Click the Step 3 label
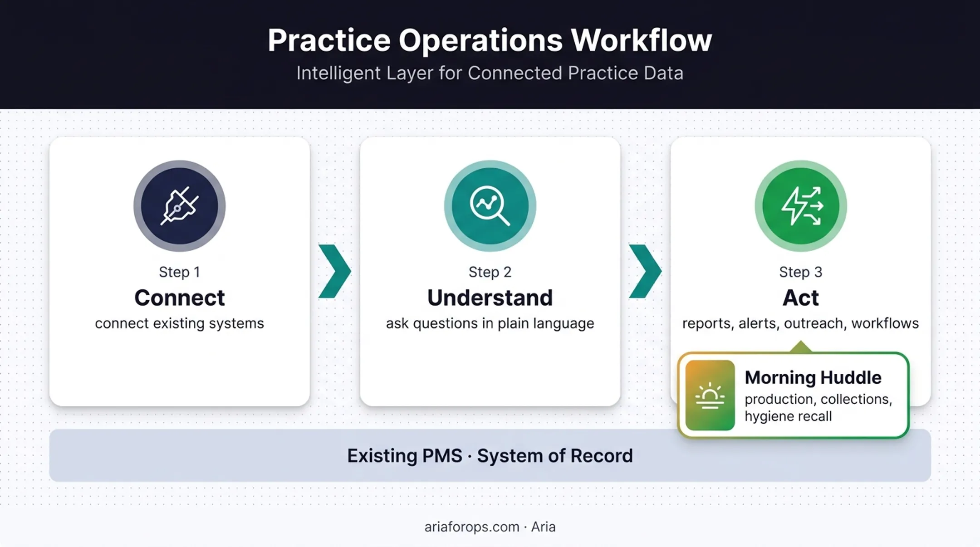Screen dimensions: 980x547 pyautogui.click(x=801, y=272)
